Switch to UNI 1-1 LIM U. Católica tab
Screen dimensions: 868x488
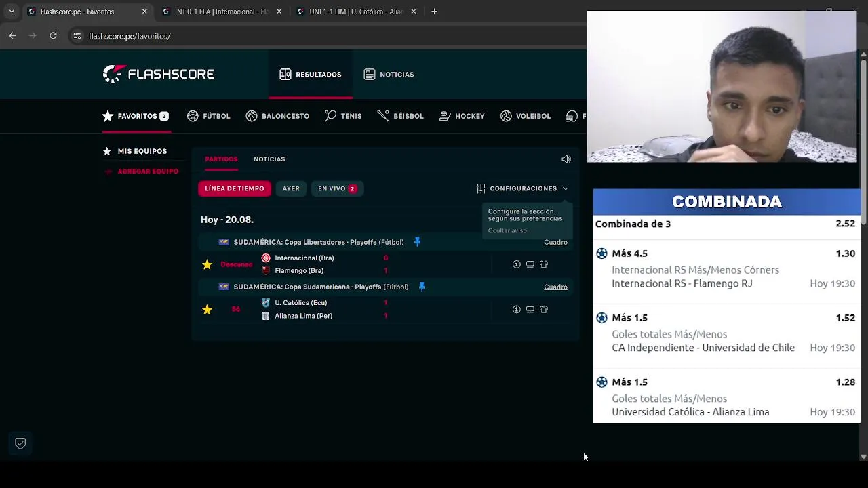[355, 12]
